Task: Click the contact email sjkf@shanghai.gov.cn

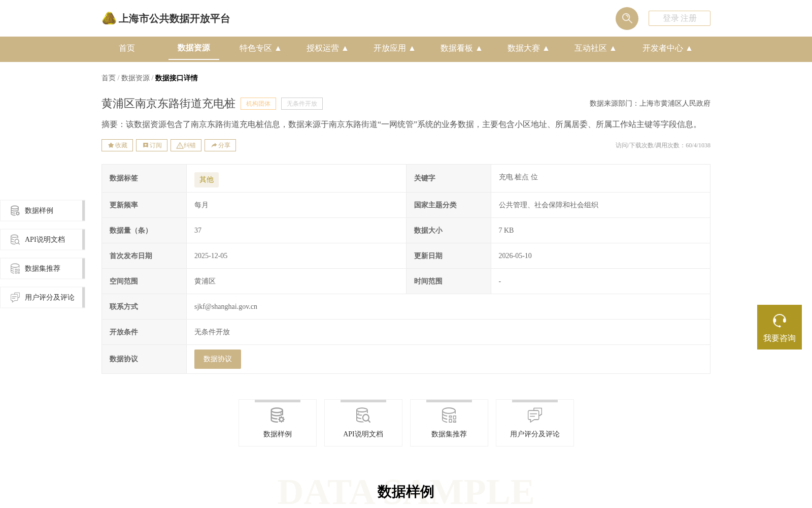Action: click(x=226, y=307)
